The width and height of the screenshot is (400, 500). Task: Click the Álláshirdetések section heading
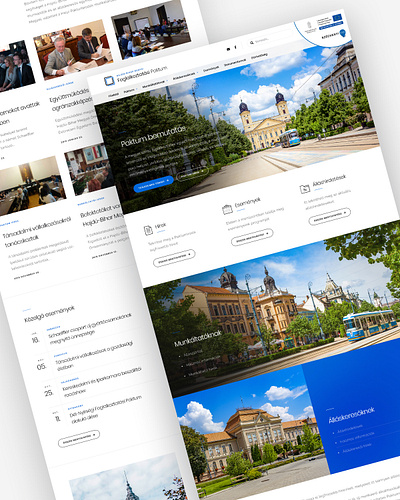tap(329, 181)
